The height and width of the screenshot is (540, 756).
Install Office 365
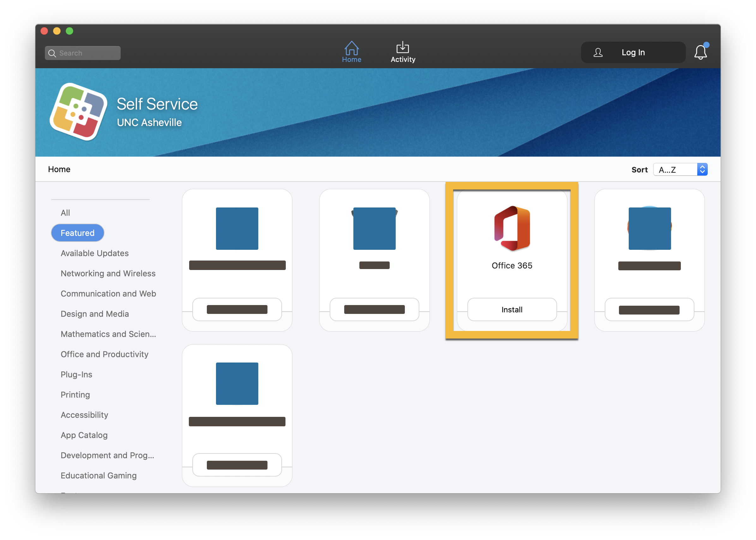tap(512, 309)
